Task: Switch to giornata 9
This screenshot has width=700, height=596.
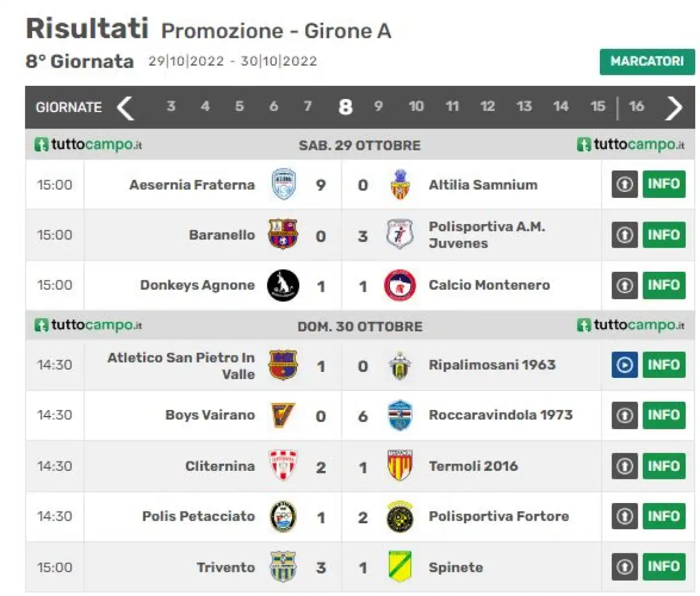Action: click(x=378, y=106)
